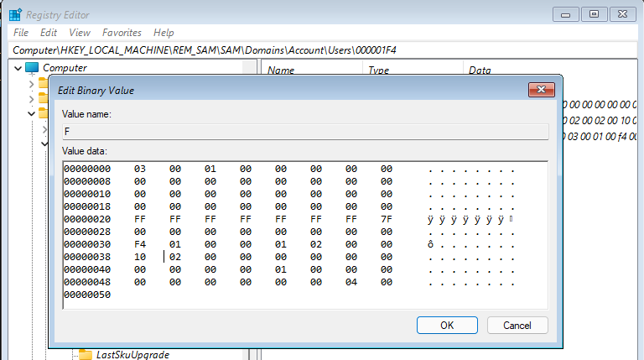Collapse the Computer tree node

[x=18, y=68]
